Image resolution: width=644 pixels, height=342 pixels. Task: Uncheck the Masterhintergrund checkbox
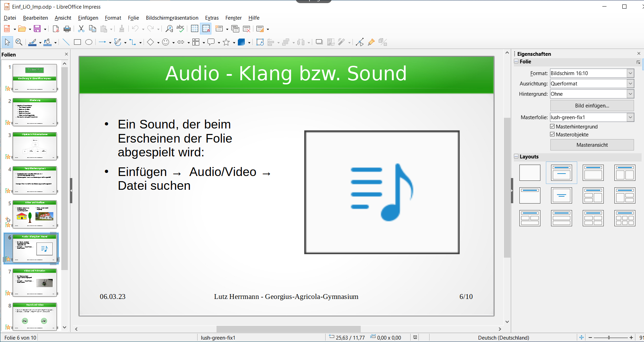pyautogui.click(x=552, y=127)
